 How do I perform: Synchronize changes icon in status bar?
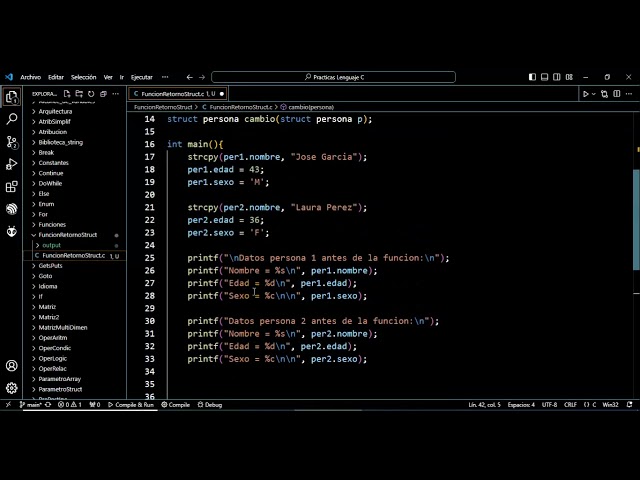pos(48,405)
